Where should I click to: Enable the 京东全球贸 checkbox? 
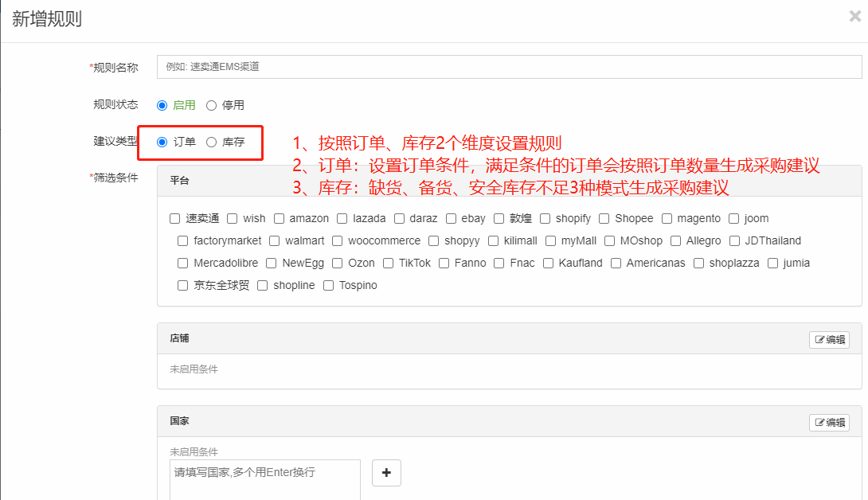[182, 286]
